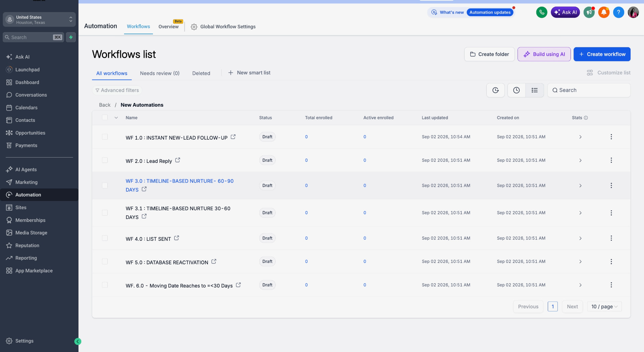Expand stats chevron for WF 3.1
This screenshot has height=352, width=644.
[580, 213]
